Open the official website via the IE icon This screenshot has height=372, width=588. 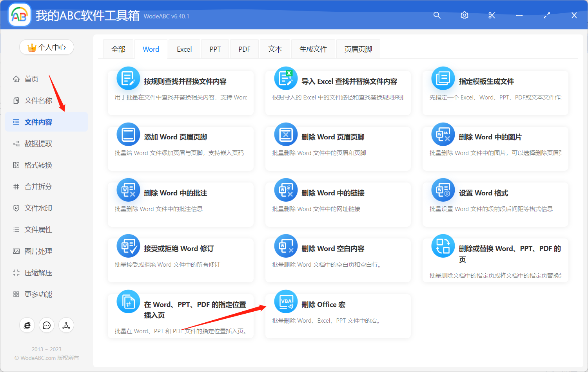pyautogui.click(x=27, y=325)
